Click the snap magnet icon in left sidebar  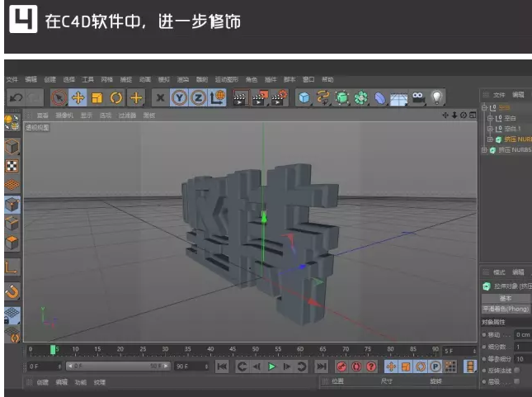[12, 291]
